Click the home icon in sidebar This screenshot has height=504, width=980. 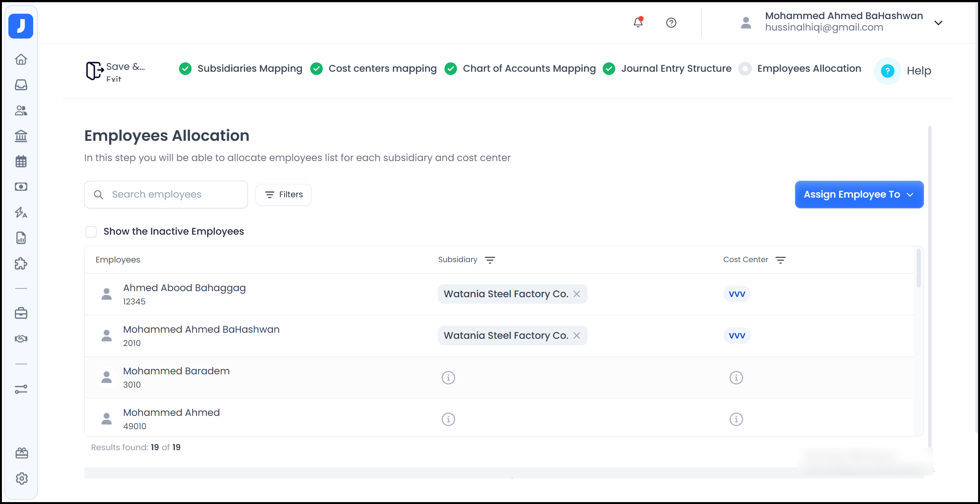point(21,59)
